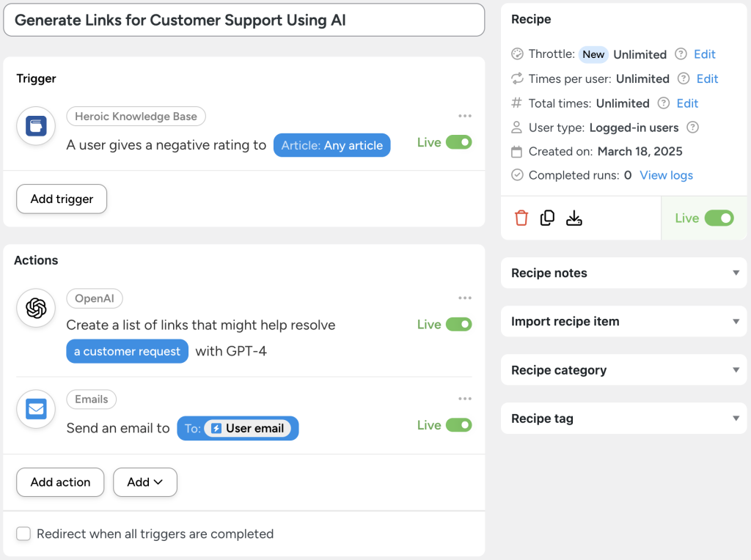The image size is (751, 560).
Task: Open View logs for completed runs
Action: point(666,175)
